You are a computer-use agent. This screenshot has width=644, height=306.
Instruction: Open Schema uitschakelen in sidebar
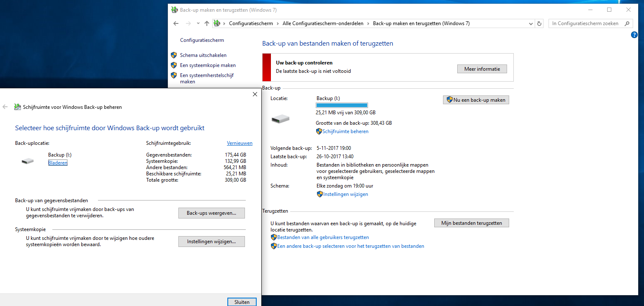(203, 55)
